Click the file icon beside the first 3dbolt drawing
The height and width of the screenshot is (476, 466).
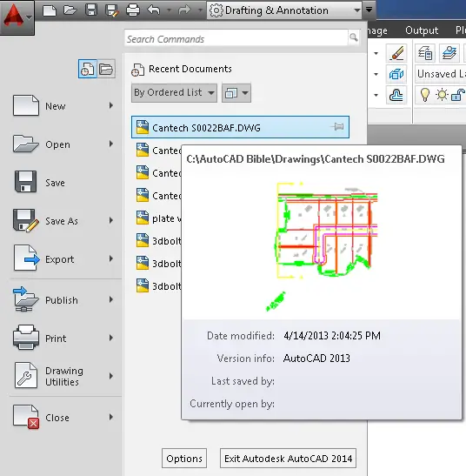point(143,240)
